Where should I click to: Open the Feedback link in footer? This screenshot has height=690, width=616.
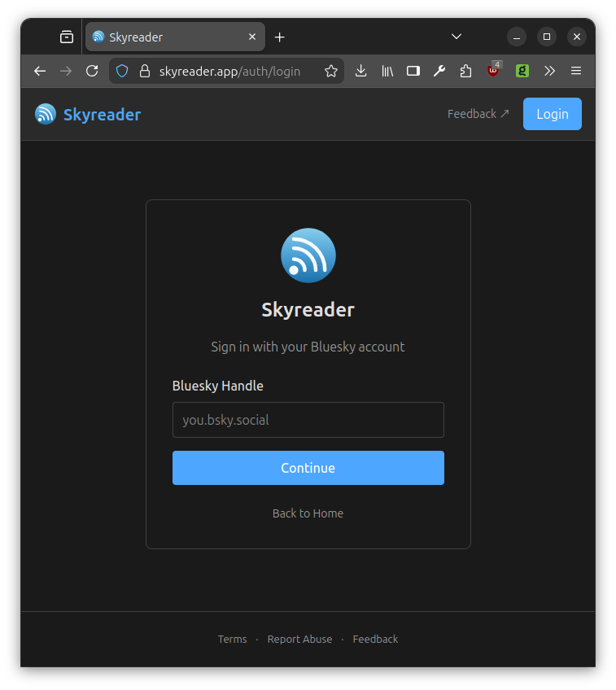coord(375,639)
